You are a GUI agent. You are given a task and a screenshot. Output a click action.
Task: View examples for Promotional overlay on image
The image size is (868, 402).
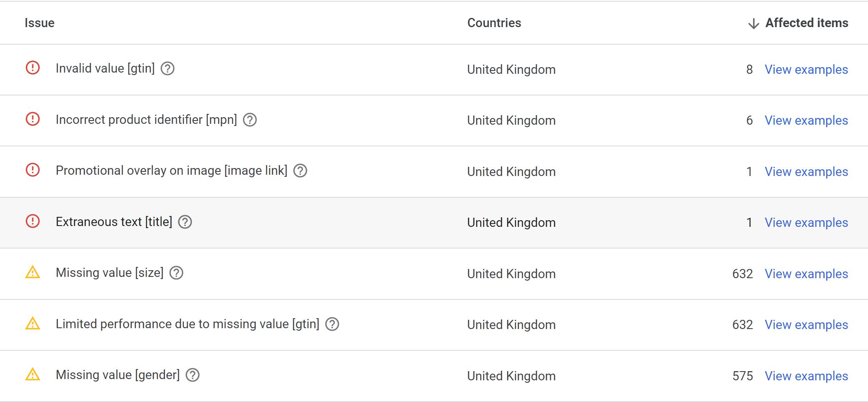pyautogui.click(x=806, y=171)
